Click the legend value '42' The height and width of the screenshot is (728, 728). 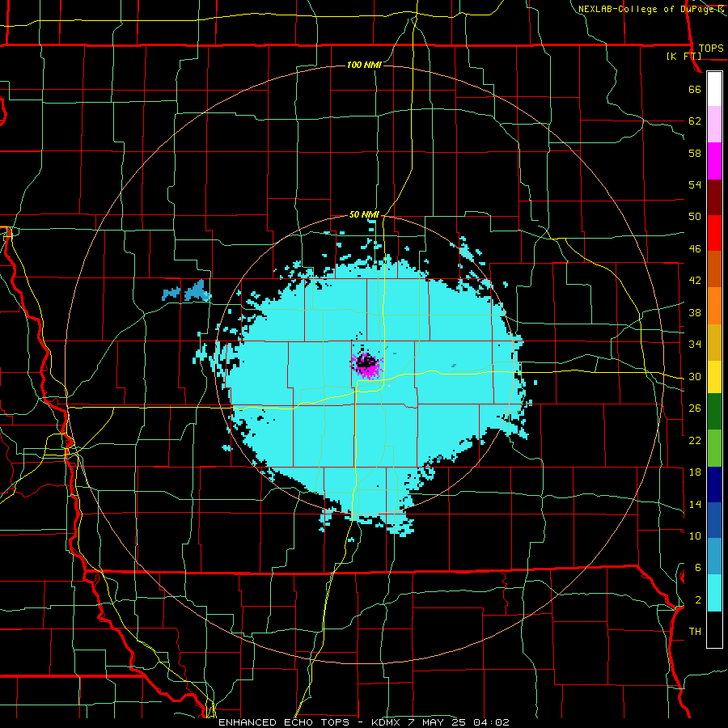(x=695, y=281)
